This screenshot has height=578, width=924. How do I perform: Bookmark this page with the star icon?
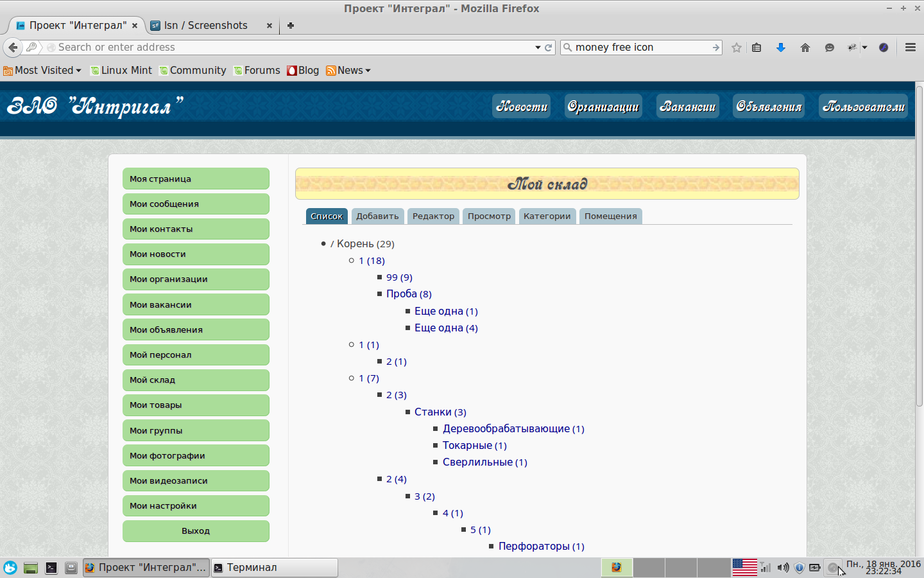coord(736,47)
